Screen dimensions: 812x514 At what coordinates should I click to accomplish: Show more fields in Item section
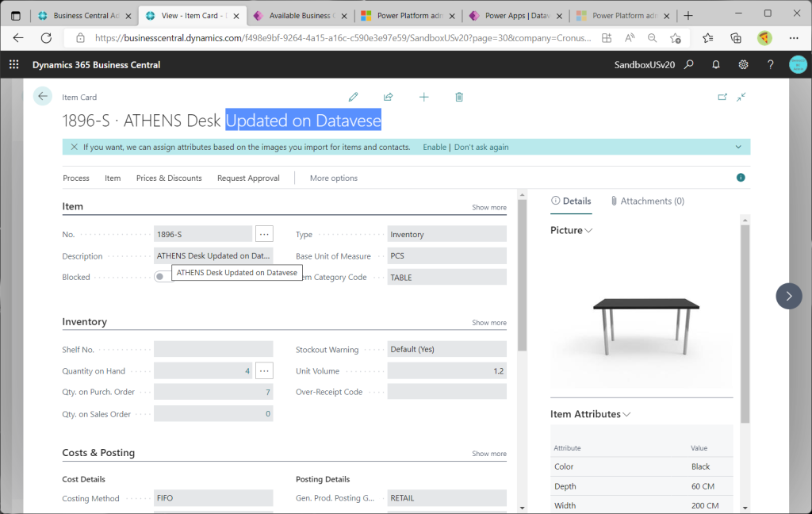(x=488, y=207)
